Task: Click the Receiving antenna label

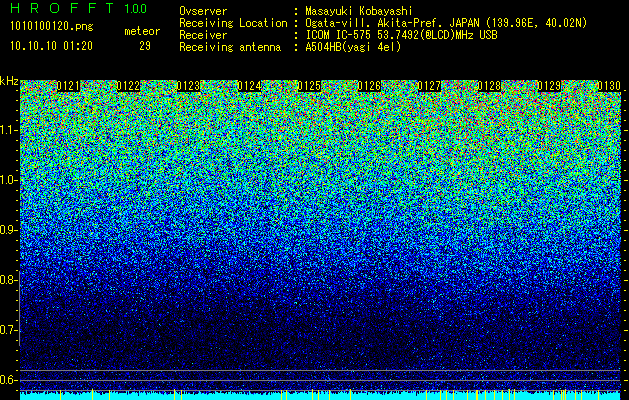Action: point(230,47)
